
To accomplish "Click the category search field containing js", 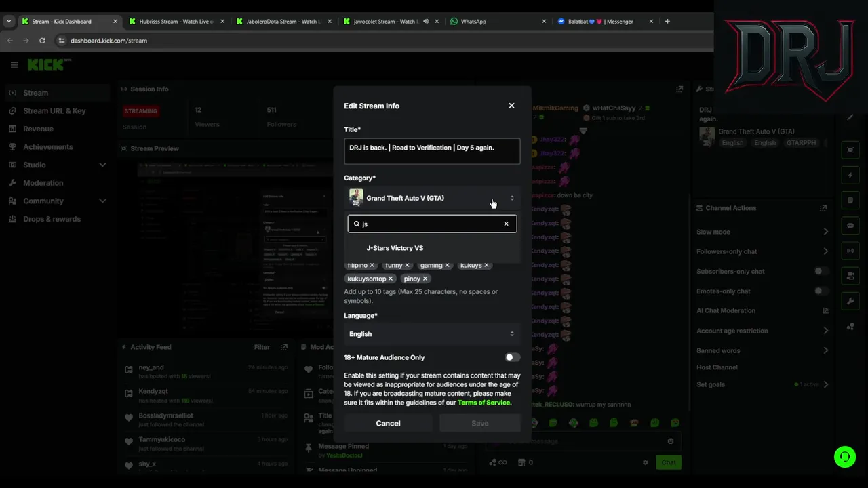I will click(432, 224).
